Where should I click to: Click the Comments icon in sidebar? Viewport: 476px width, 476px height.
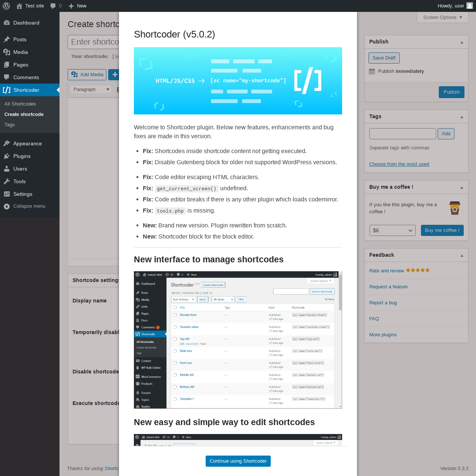(x=7, y=77)
